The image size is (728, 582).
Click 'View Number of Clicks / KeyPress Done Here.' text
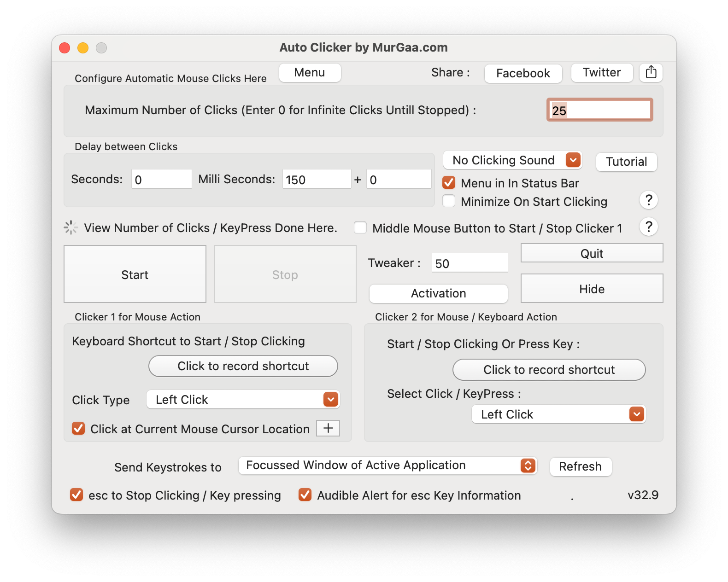(211, 228)
